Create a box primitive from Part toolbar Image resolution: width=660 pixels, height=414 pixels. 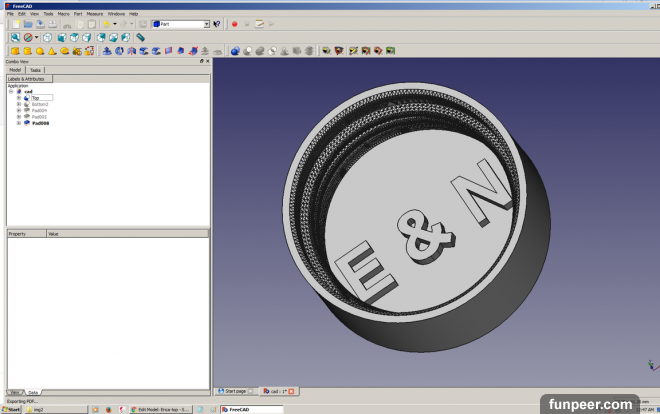(x=16, y=51)
